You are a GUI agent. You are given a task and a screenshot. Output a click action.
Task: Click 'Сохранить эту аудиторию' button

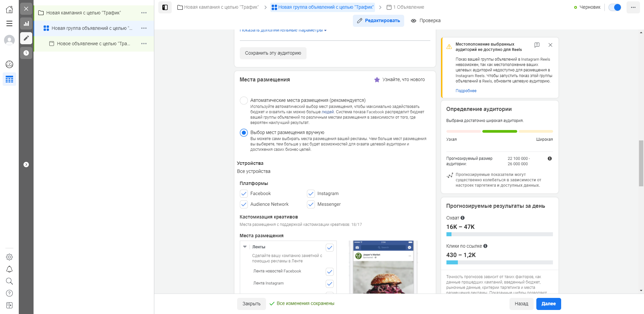273,53
